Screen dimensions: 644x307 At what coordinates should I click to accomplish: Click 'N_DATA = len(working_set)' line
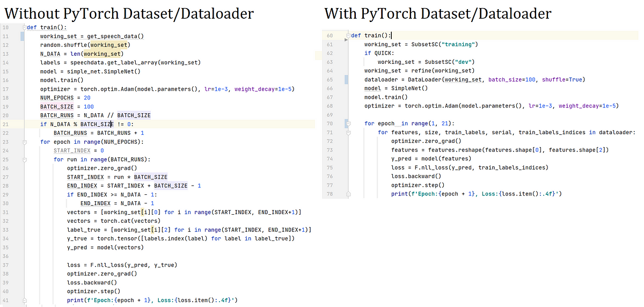click(x=82, y=54)
